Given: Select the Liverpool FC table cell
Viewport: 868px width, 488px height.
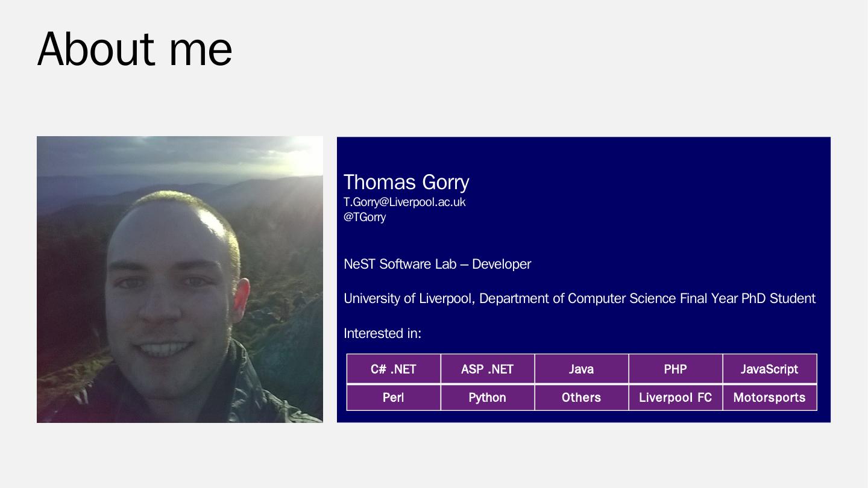Looking at the screenshot, I should pos(676,398).
